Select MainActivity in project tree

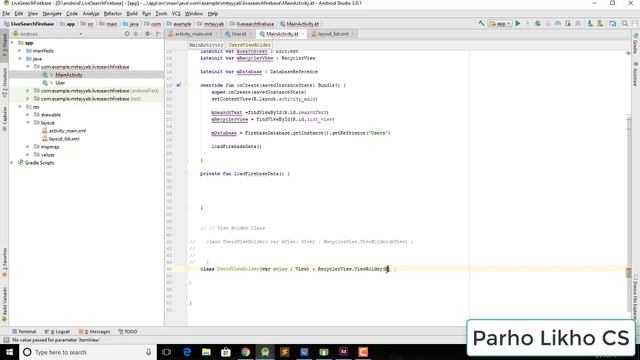click(x=69, y=75)
